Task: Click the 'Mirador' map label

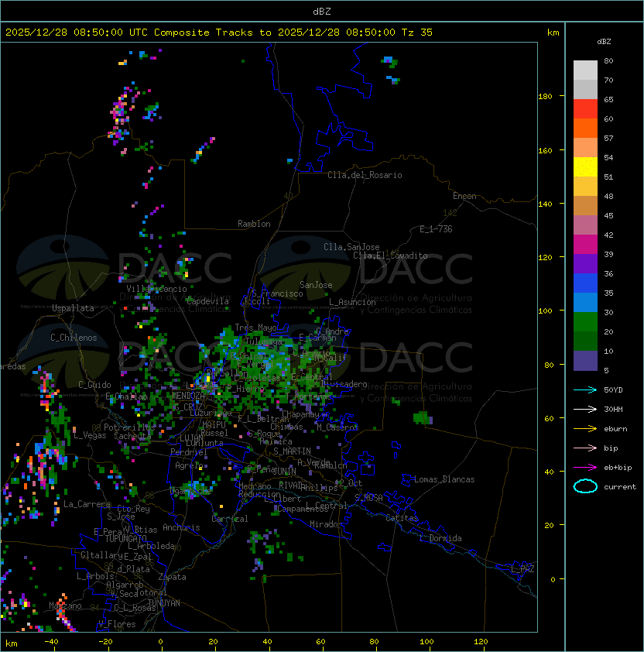Action: 326,524
